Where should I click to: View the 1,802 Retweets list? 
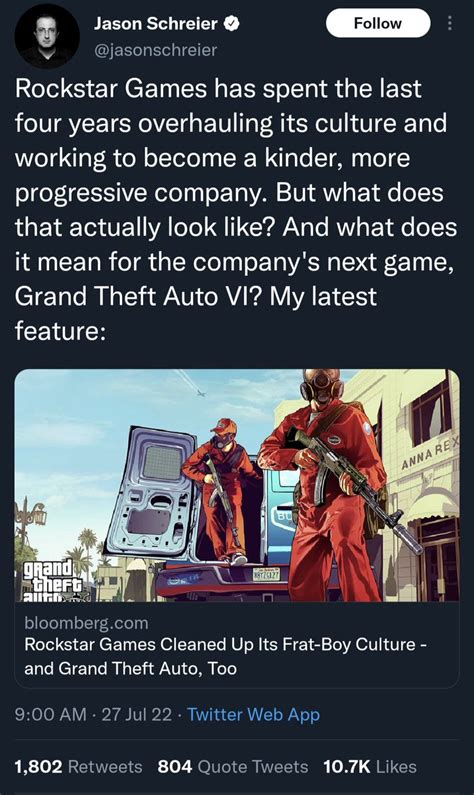point(79,767)
